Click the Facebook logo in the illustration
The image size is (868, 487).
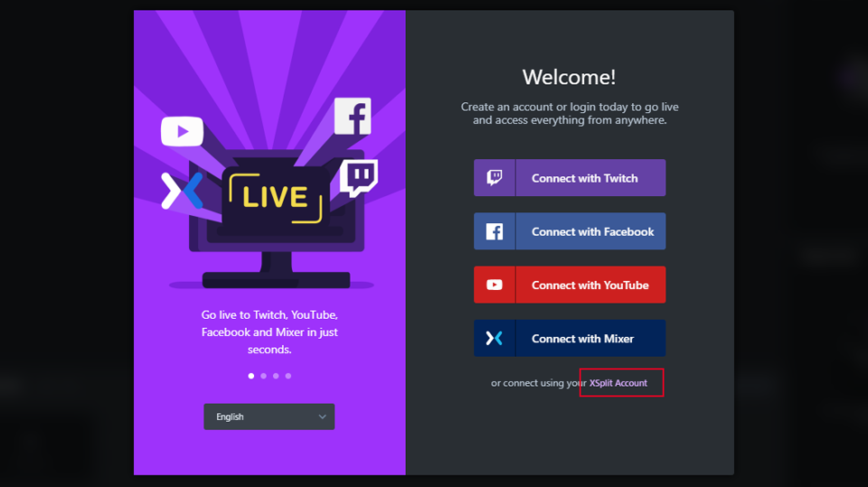353,117
